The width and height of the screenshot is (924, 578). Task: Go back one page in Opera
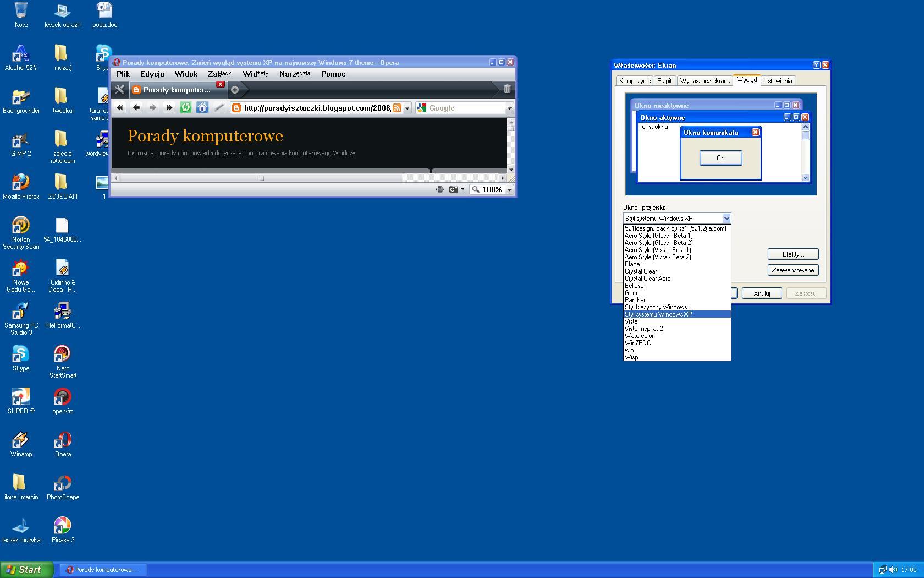click(136, 108)
